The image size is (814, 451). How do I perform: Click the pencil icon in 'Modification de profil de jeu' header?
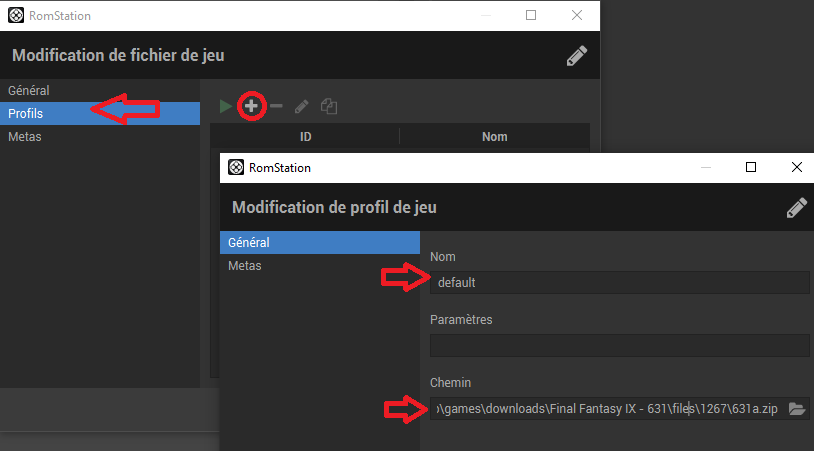(x=796, y=207)
